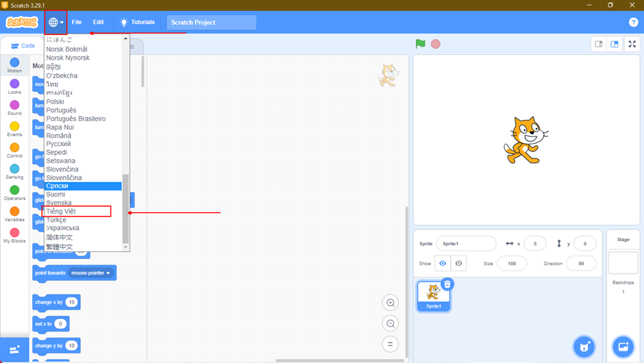This screenshot has height=363, width=644.
Task: Select the Sensing block category
Action: tap(14, 171)
